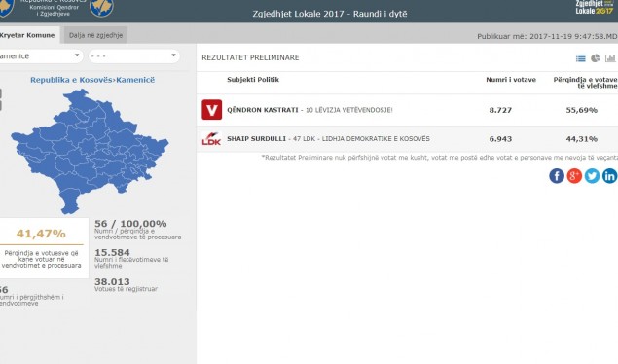Show results as bar chart
Viewport: 618px width, 364px height.
(610, 58)
